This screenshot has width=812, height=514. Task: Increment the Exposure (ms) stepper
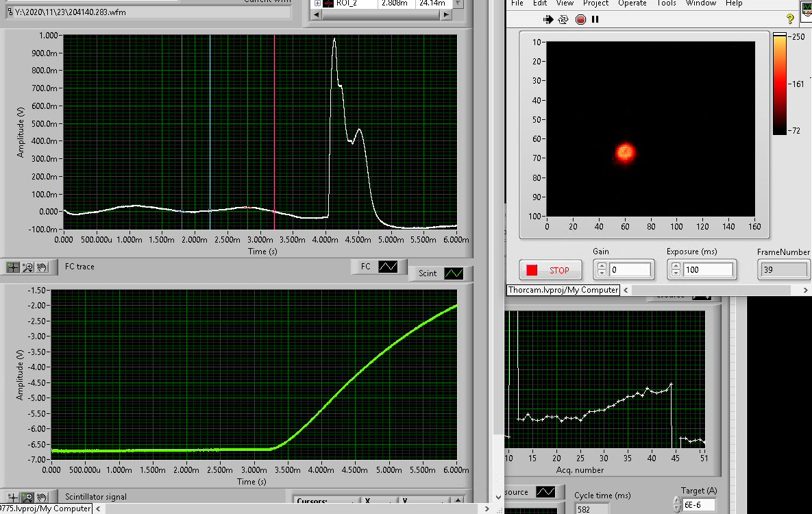[x=675, y=267]
